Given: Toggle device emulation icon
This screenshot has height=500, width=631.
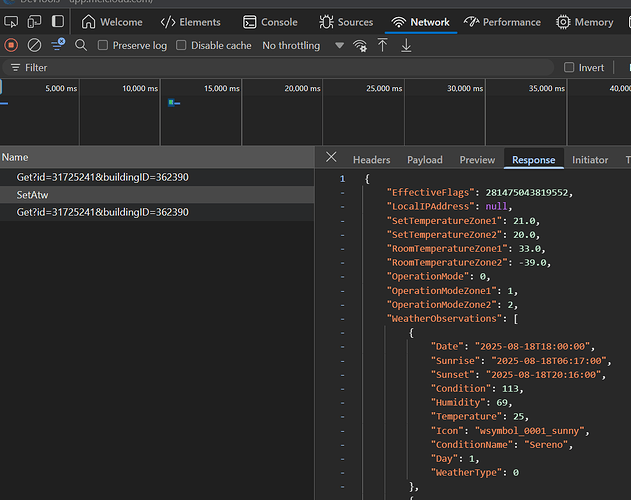Looking at the screenshot, I should pyautogui.click(x=35, y=22).
